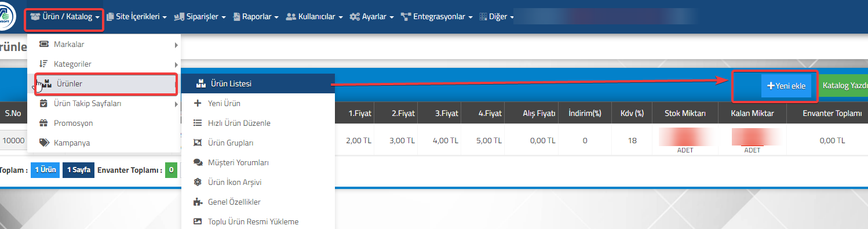Click the green Katalog Yazdır button
The width and height of the screenshot is (868, 229).
[843, 85]
